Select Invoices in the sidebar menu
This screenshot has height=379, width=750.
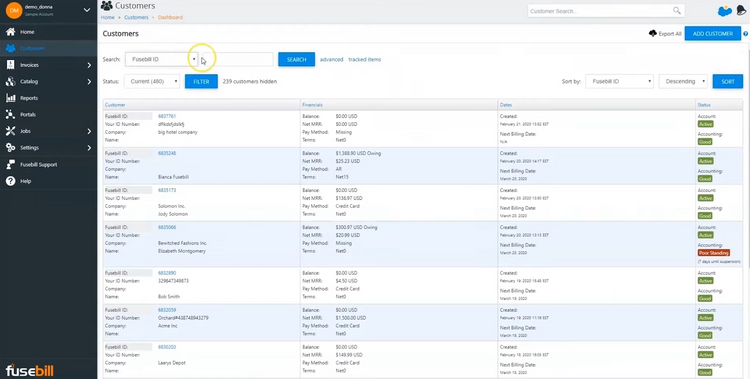tap(29, 65)
